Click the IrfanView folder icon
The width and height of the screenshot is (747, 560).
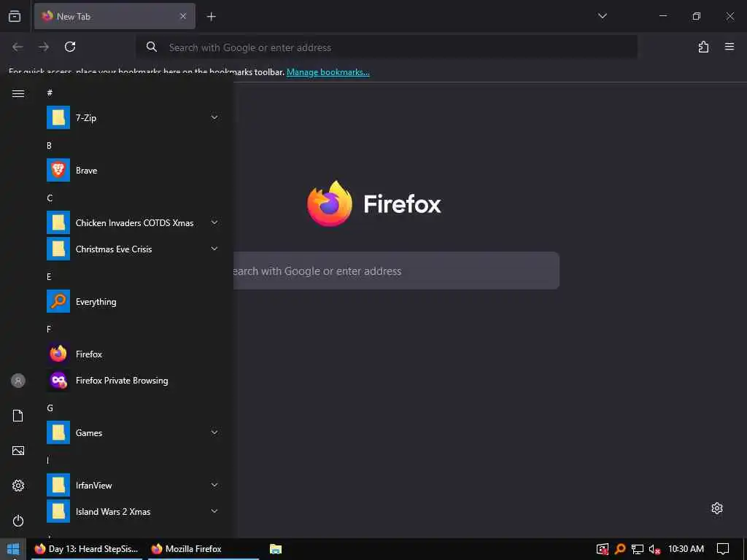click(58, 485)
